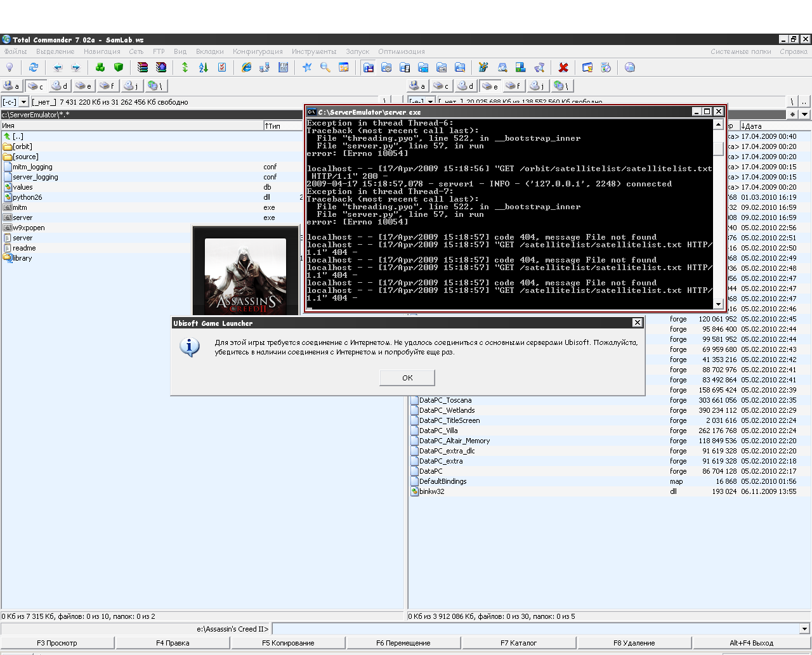Screen dimensions: 812x655
Task: Select drive f in left panel drive bar
Action: pyautogui.click(x=107, y=86)
